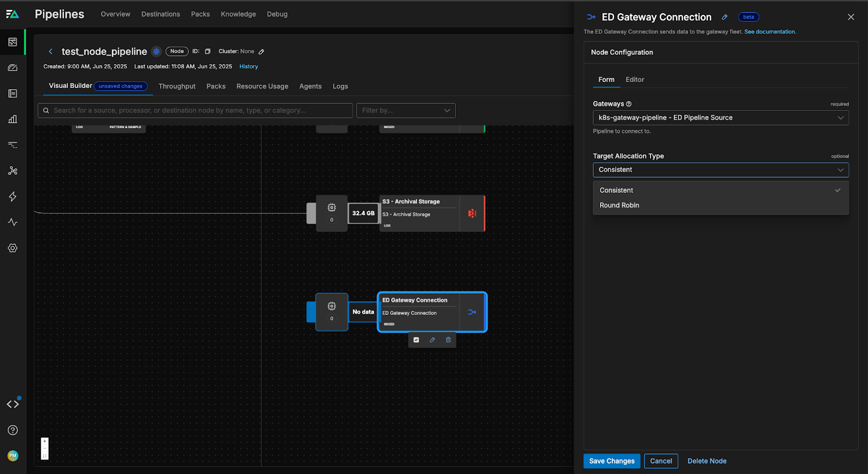Click the pencil edit icon below the node
Image resolution: width=868 pixels, height=474 pixels.
[432, 340]
